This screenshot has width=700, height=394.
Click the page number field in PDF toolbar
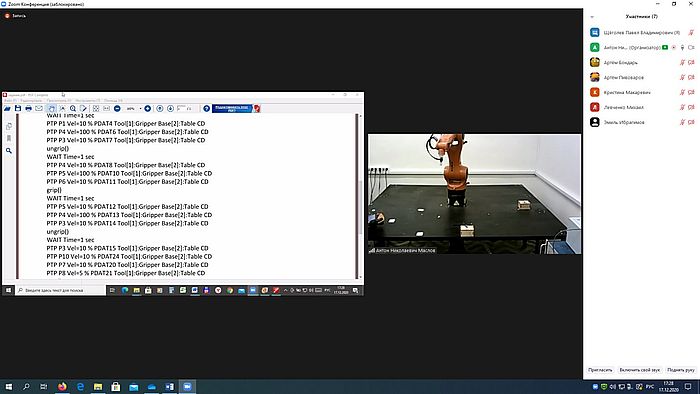tap(181, 108)
